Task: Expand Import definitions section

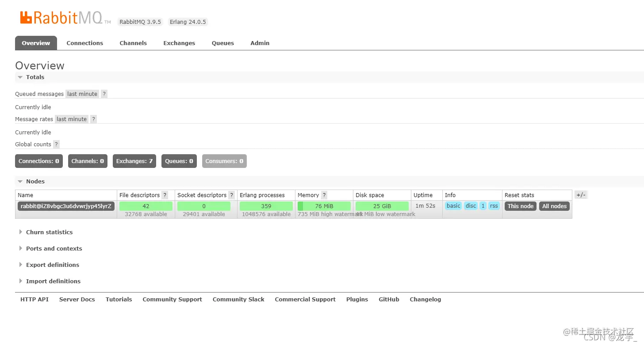Action: [50, 281]
